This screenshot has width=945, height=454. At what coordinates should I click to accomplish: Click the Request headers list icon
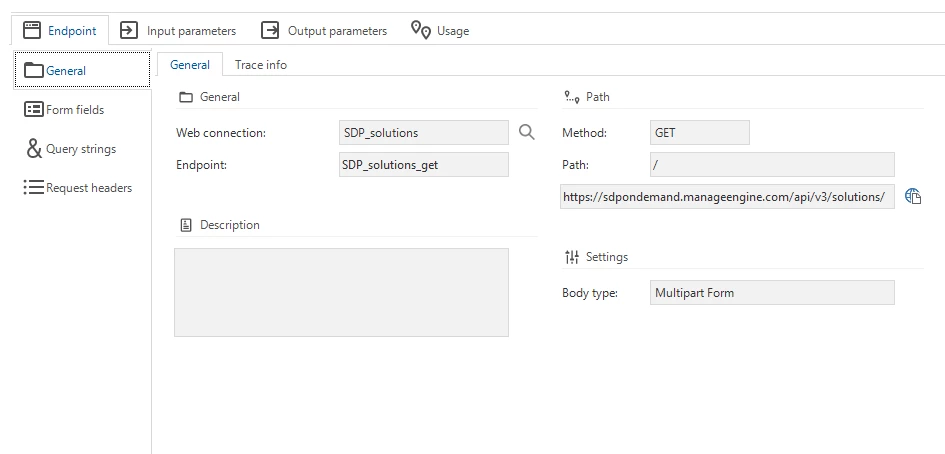pos(34,188)
